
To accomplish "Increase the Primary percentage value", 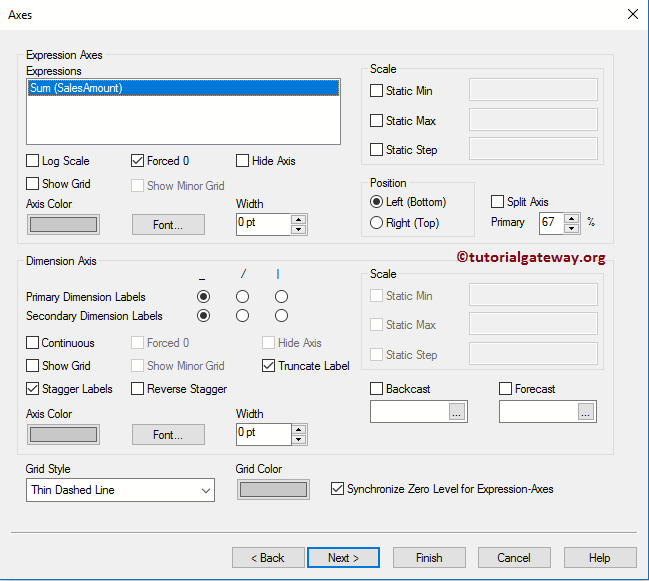I will 572,218.
